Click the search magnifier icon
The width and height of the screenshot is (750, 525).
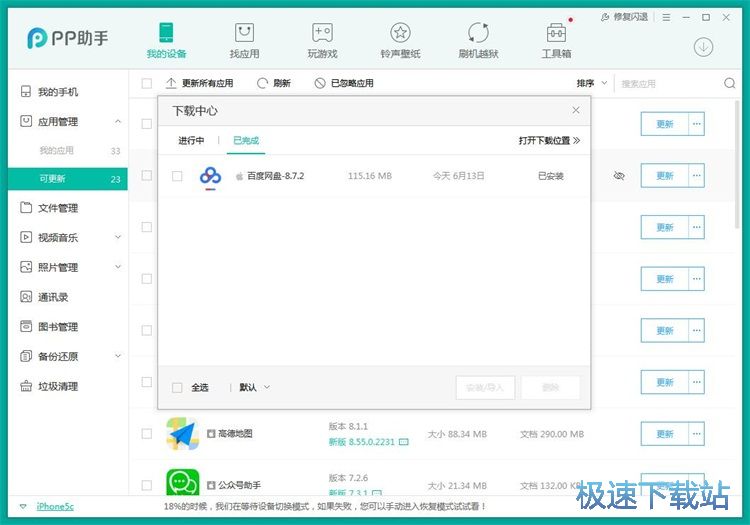tap(729, 83)
